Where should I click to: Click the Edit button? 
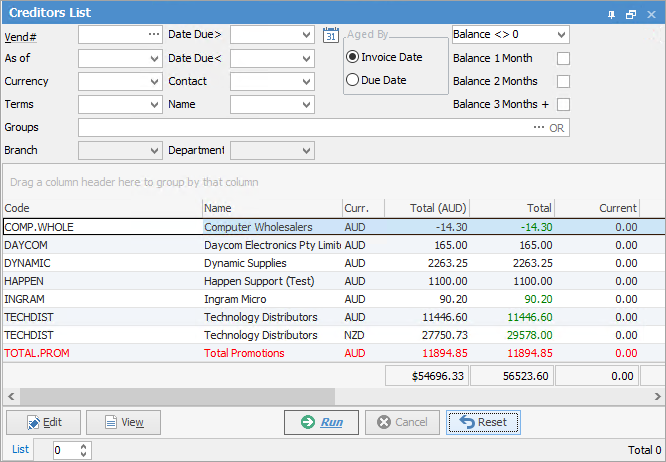[x=44, y=422]
